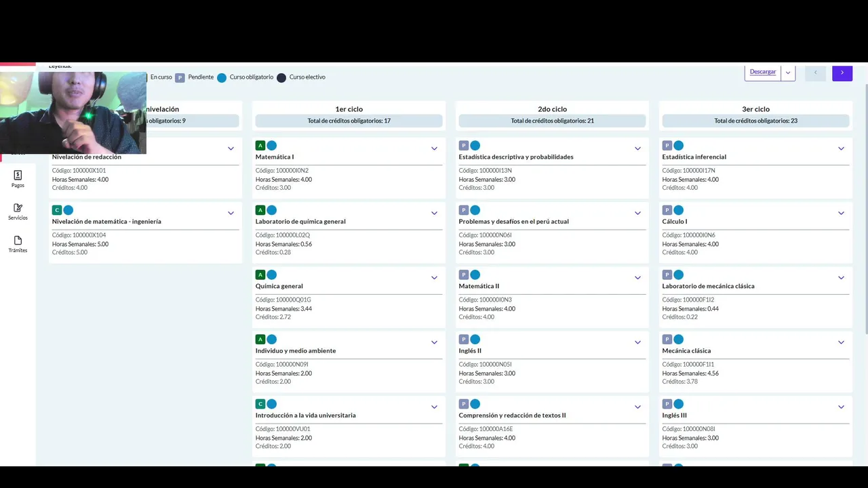
Task: Click the webcam video overlay thumbnail
Action: click(73, 113)
